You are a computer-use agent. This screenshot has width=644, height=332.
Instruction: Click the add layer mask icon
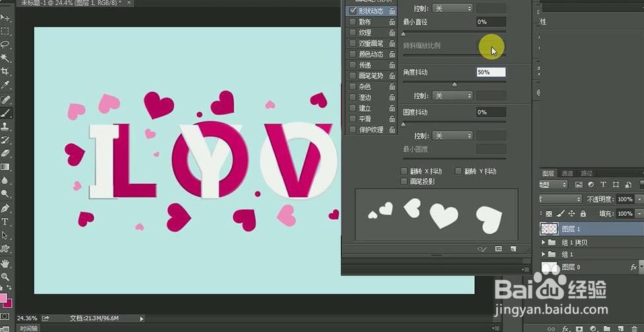click(579, 329)
